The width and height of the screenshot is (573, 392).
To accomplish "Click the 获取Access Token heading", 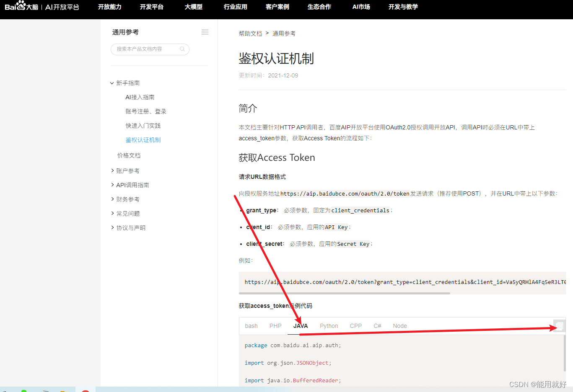I will [277, 157].
